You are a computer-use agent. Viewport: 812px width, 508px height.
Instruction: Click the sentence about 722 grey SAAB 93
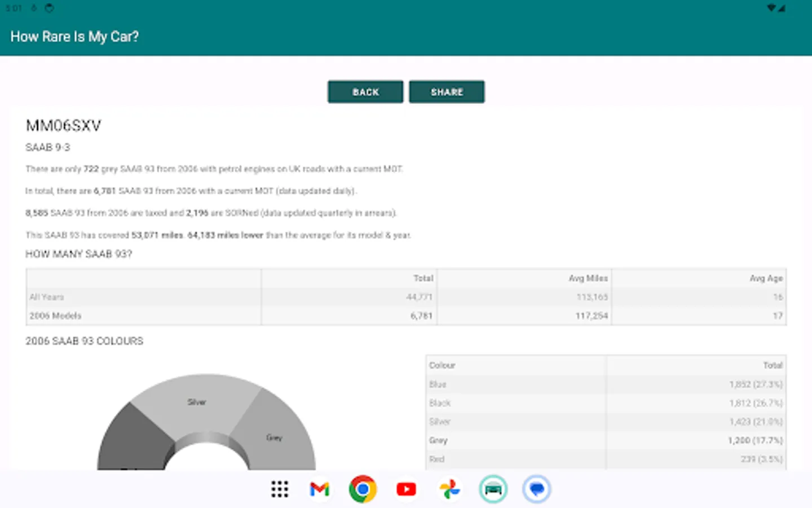(214, 169)
